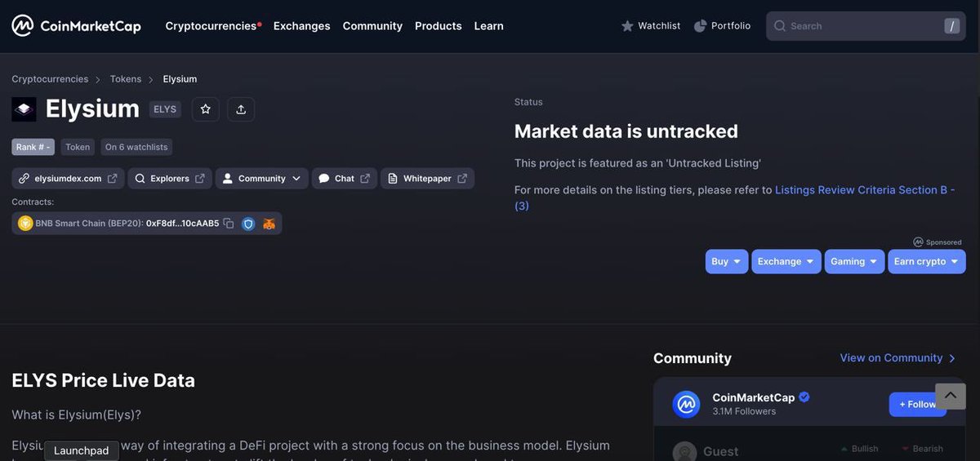The height and width of the screenshot is (461, 980).
Task: Click the slash shortcut key icon in Search
Action: (x=951, y=26)
